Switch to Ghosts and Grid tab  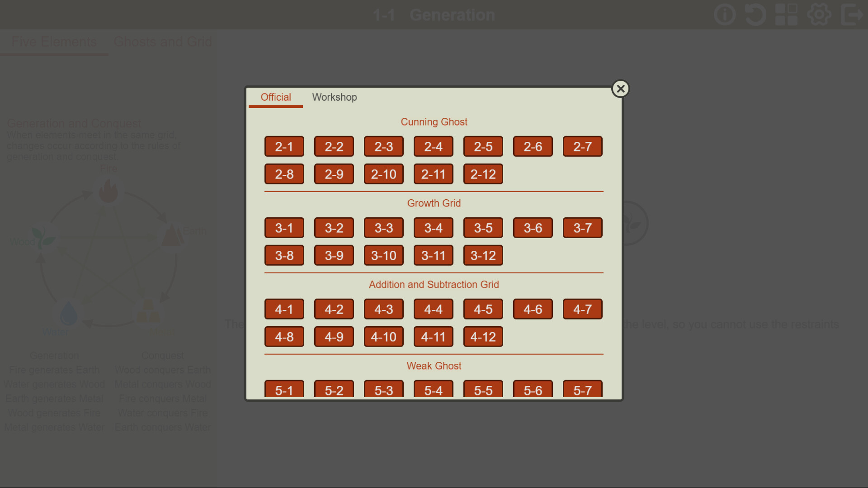(163, 42)
